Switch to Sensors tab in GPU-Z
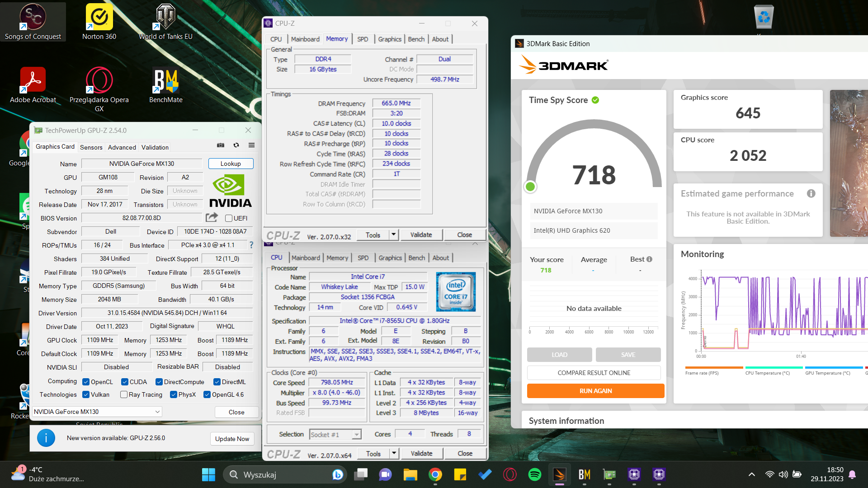This screenshot has width=868, height=488. (91, 147)
